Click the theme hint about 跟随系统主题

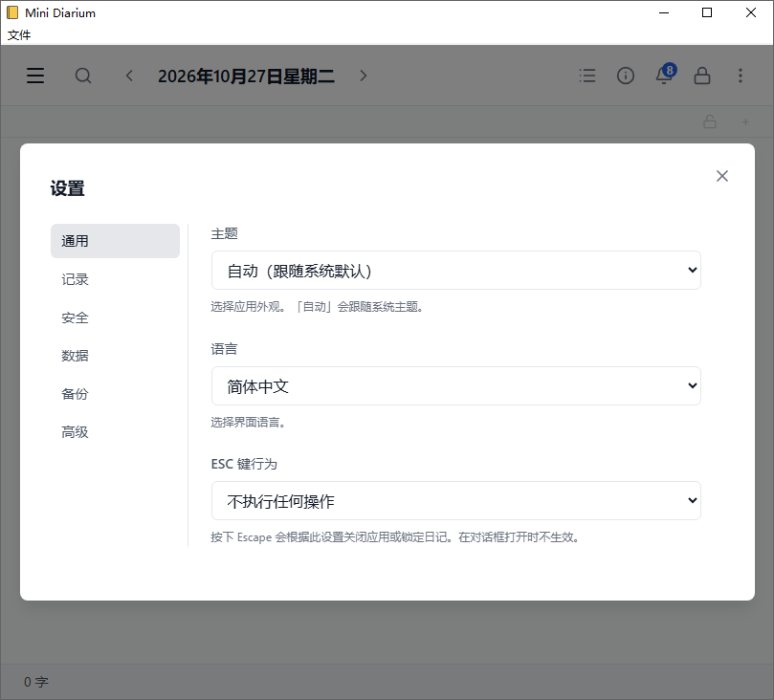click(x=317, y=307)
